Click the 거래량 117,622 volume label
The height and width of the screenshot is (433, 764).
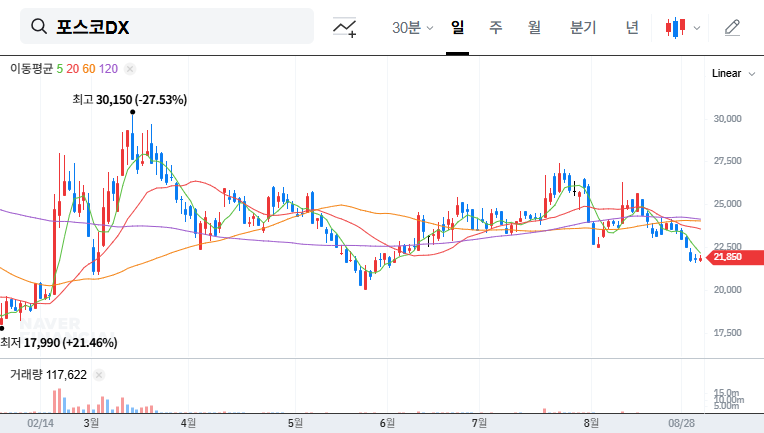[48, 375]
